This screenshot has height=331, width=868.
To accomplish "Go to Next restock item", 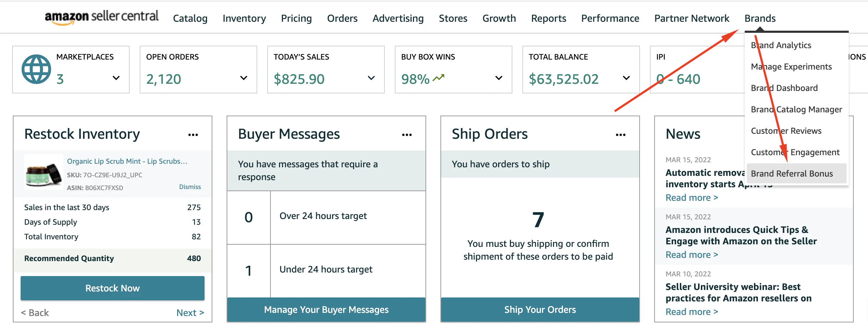I will coord(190,313).
